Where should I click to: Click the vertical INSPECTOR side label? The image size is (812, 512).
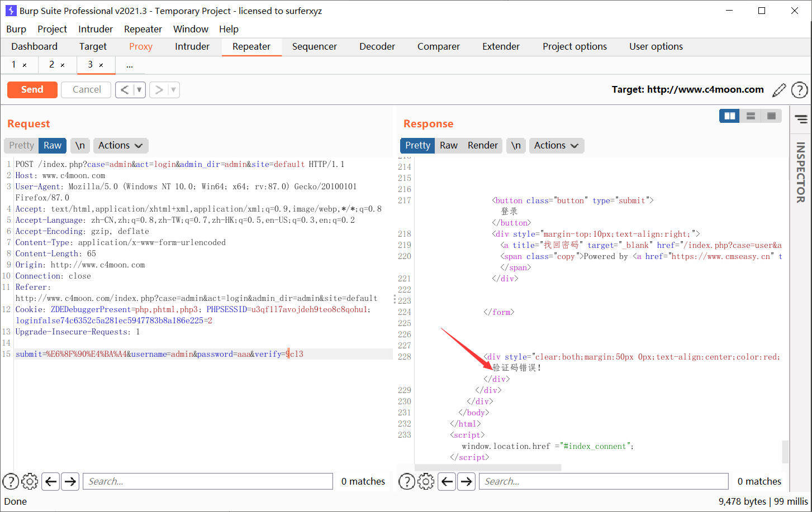click(801, 172)
